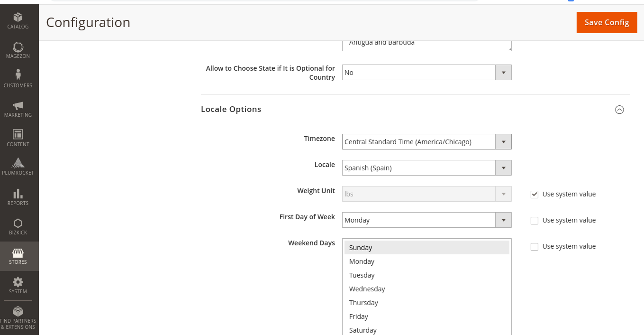Open the Timezone dropdown
The image size is (644, 335).
(x=503, y=141)
